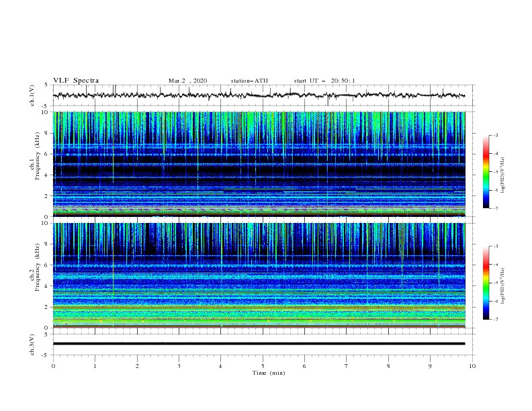
Task: Click the "6" tick on the time axis
Action: pos(304,366)
